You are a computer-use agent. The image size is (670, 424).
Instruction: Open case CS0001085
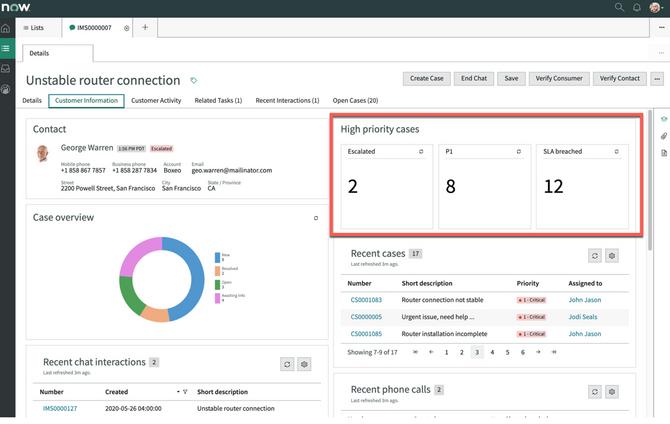click(x=366, y=334)
